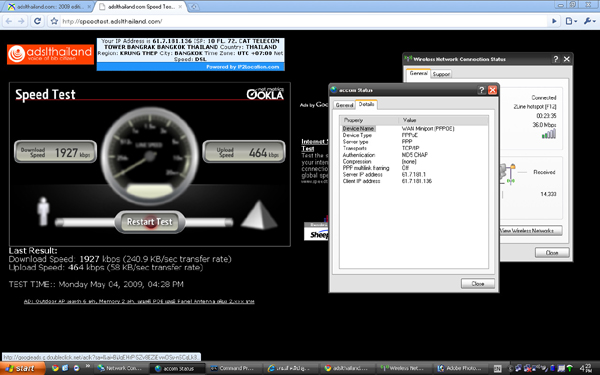Close the accom Status dialog via Close button
This screenshot has height=375, width=600.
(x=478, y=284)
